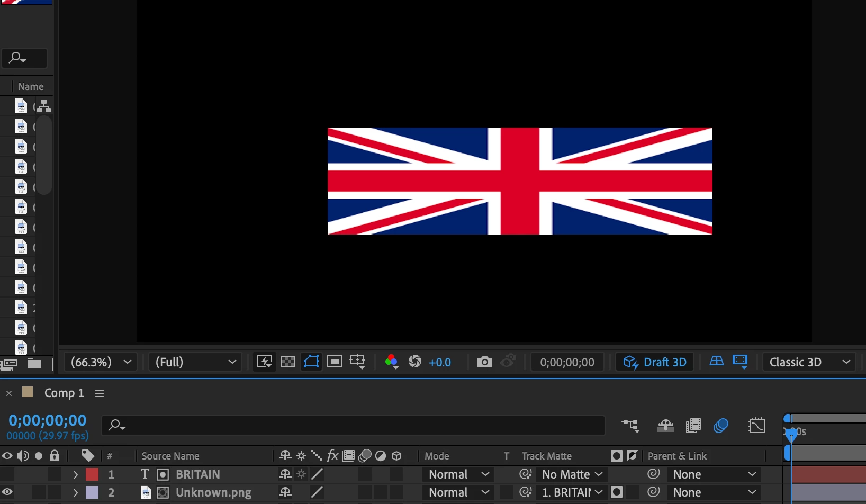Screen dimensions: 866x504
Task: Take snapshot with camera icon
Action: coord(484,362)
